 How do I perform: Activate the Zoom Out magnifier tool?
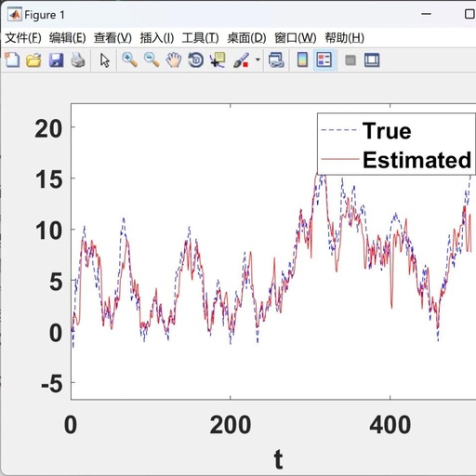152,59
